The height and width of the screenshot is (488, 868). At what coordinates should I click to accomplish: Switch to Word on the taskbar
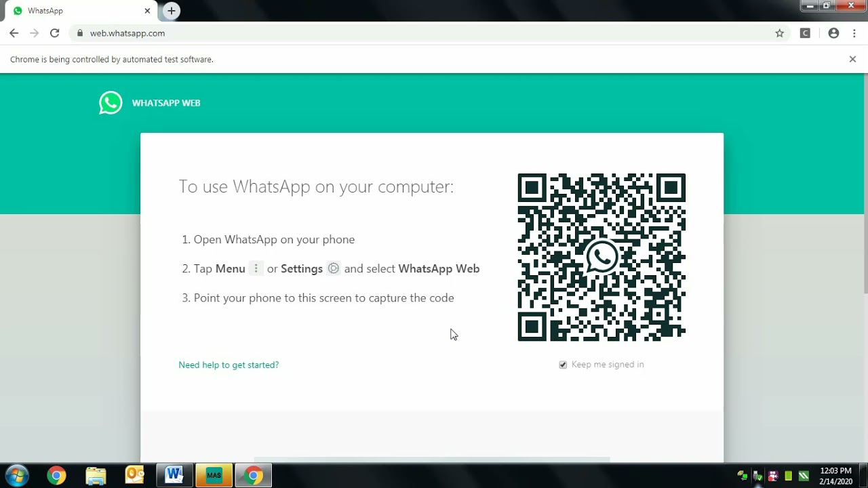click(174, 476)
